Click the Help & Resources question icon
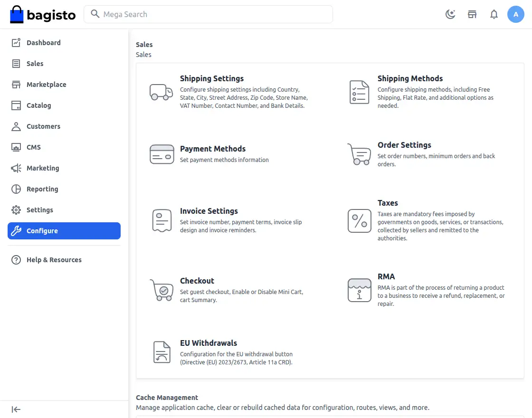Screen dimensions: 532x418 pos(16,260)
